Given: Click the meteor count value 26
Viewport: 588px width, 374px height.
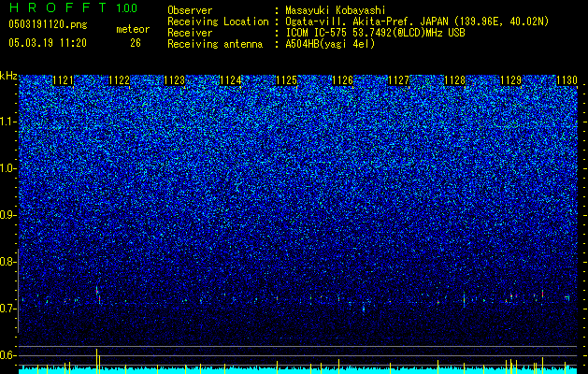Looking at the screenshot, I should [x=136, y=43].
